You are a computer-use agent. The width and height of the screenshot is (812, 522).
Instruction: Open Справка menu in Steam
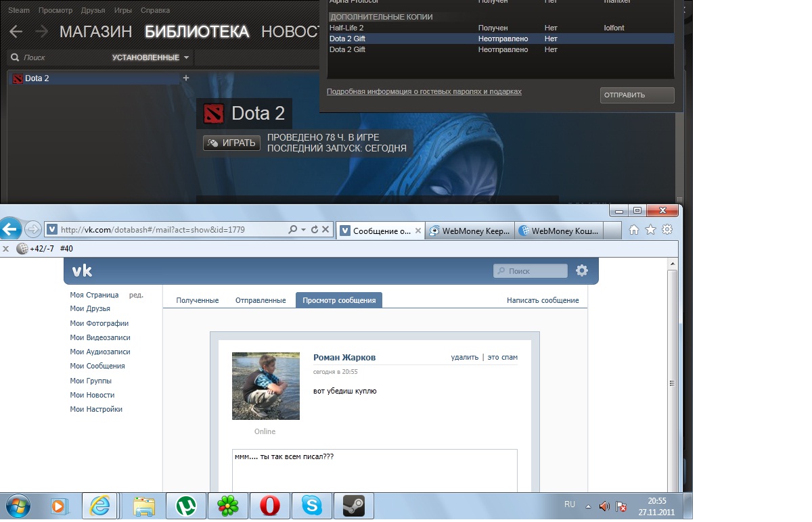tap(156, 11)
